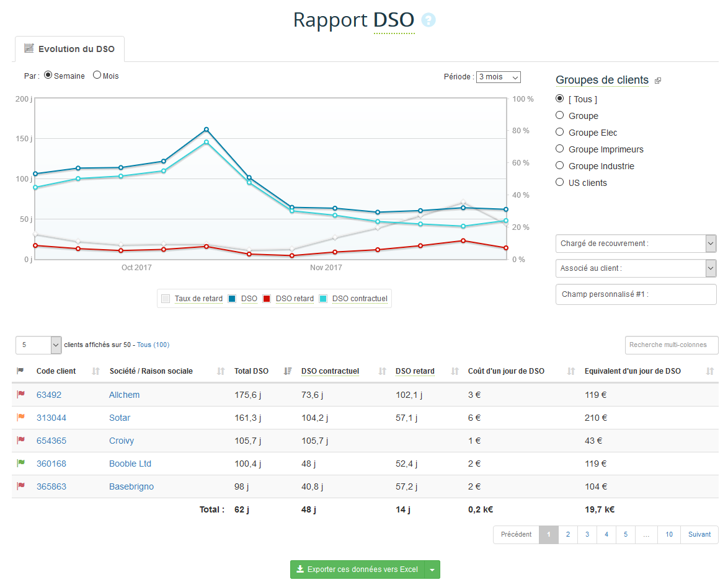Click the table icon in Evolution du DSO tab
This screenshot has height=585, width=728.
[x=29, y=48]
